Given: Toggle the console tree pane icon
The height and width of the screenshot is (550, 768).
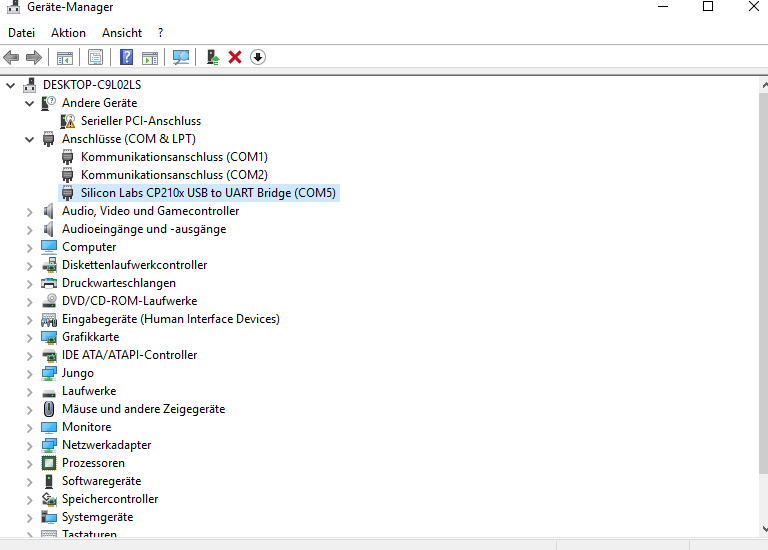Looking at the screenshot, I should (x=65, y=57).
